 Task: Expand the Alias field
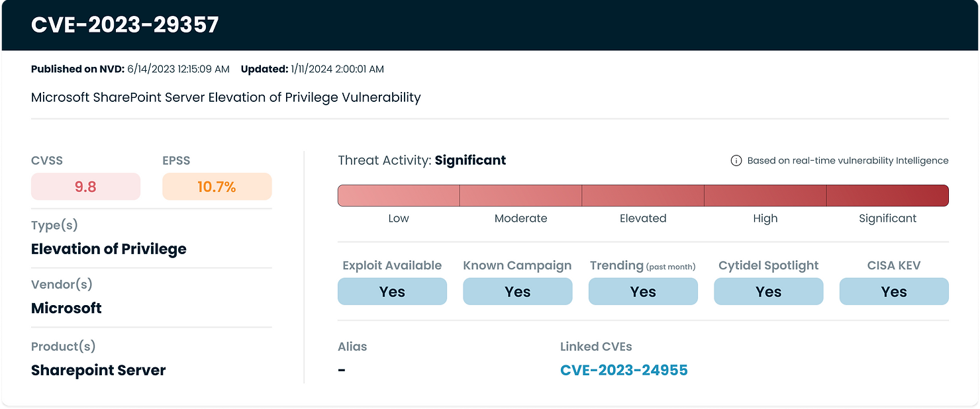point(352,346)
